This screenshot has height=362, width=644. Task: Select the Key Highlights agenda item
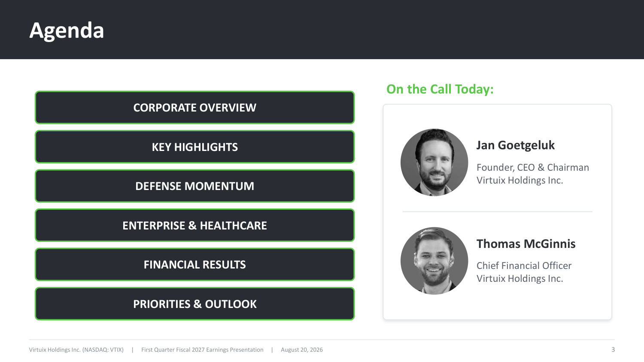pyautogui.click(x=194, y=147)
